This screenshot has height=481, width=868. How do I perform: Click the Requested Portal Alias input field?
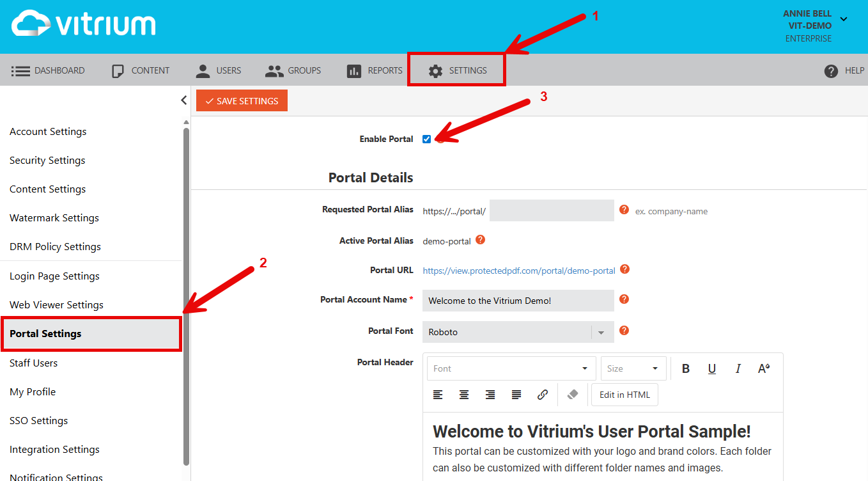pos(552,210)
